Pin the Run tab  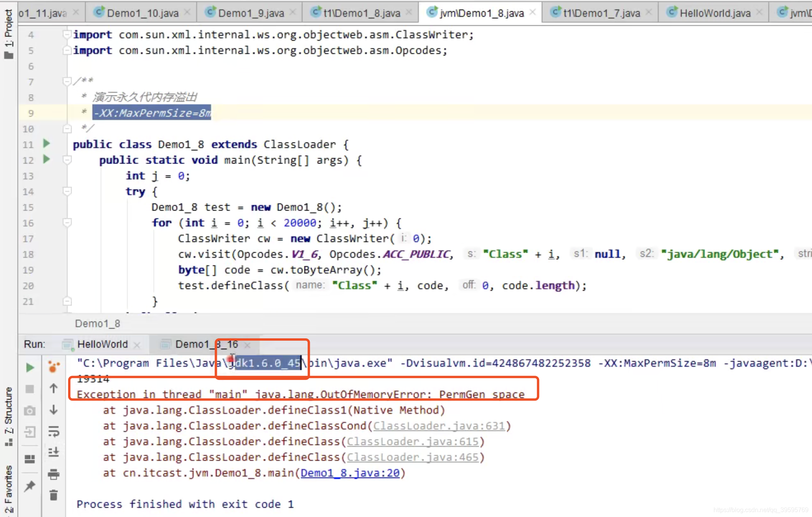coord(30,486)
